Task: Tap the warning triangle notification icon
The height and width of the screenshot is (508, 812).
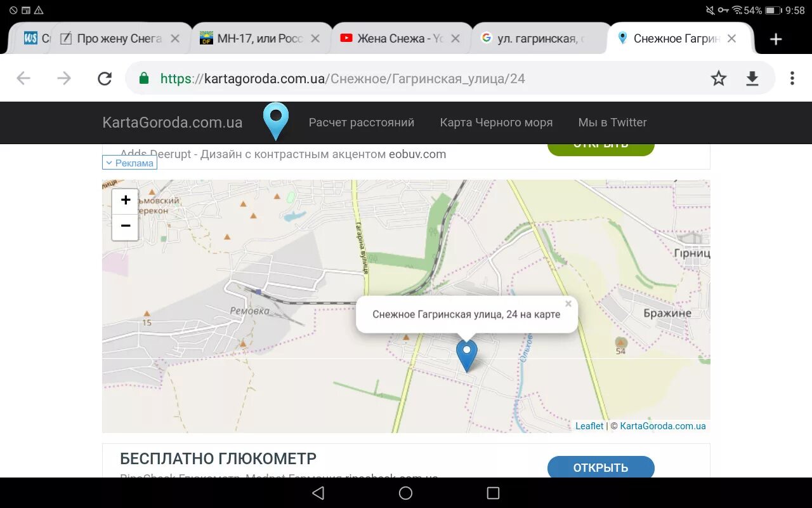Action: pyautogui.click(x=39, y=10)
